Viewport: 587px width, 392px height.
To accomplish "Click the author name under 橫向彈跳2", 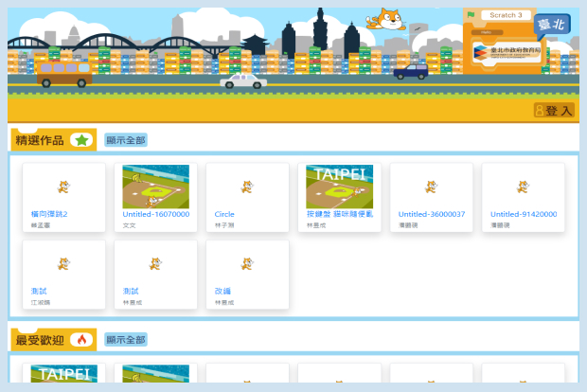I will [41, 225].
